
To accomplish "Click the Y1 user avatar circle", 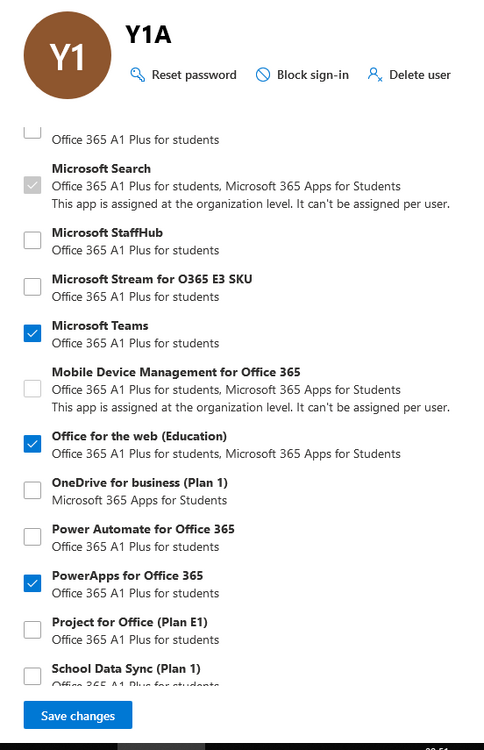I will coord(67,55).
